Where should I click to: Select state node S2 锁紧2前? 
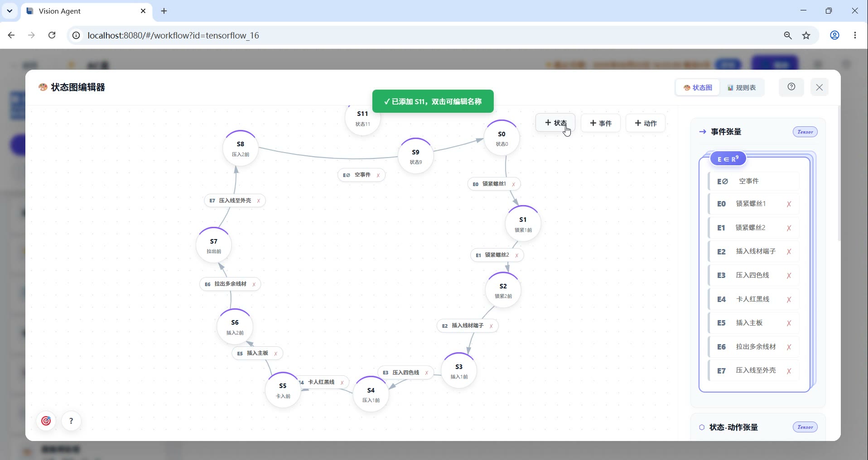click(x=503, y=290)
